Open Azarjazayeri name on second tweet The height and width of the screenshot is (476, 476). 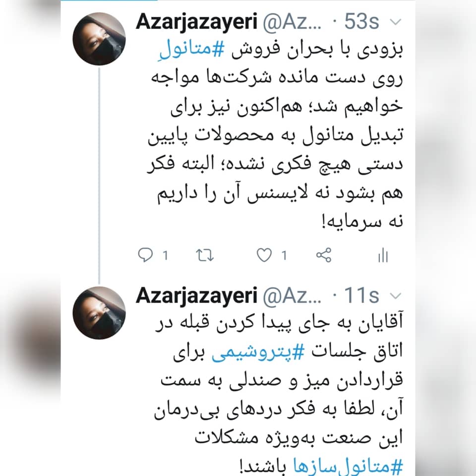pyautogui.click(x=196, y=296)
